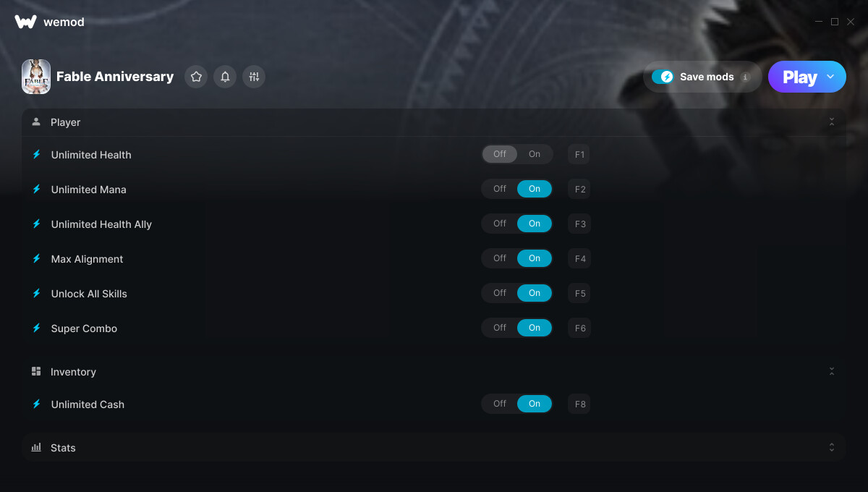The width and height of the screenshot is (868, 492).
Task: Expand the Stats section
Action: 832,447
